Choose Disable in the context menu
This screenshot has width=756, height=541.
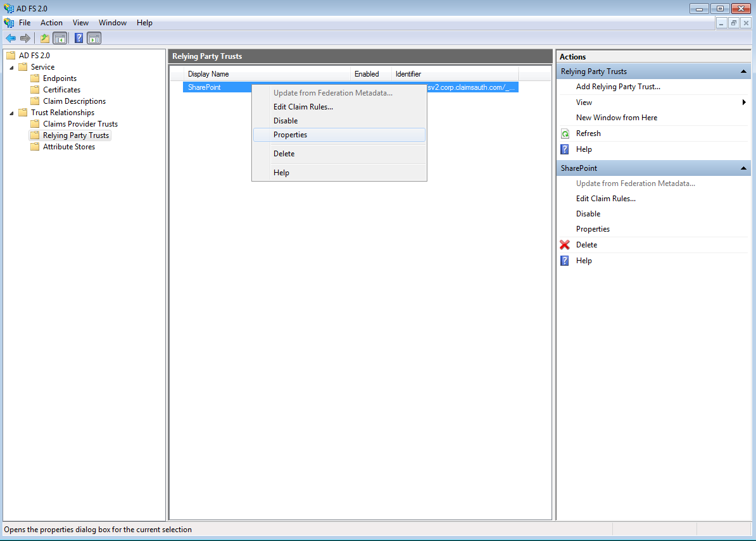[x=339, y=121]
